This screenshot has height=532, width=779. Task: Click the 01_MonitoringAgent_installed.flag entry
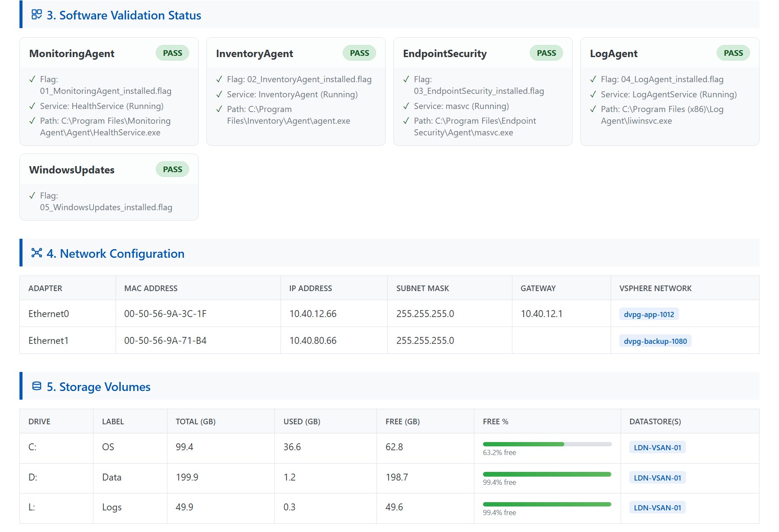[106, 85]
